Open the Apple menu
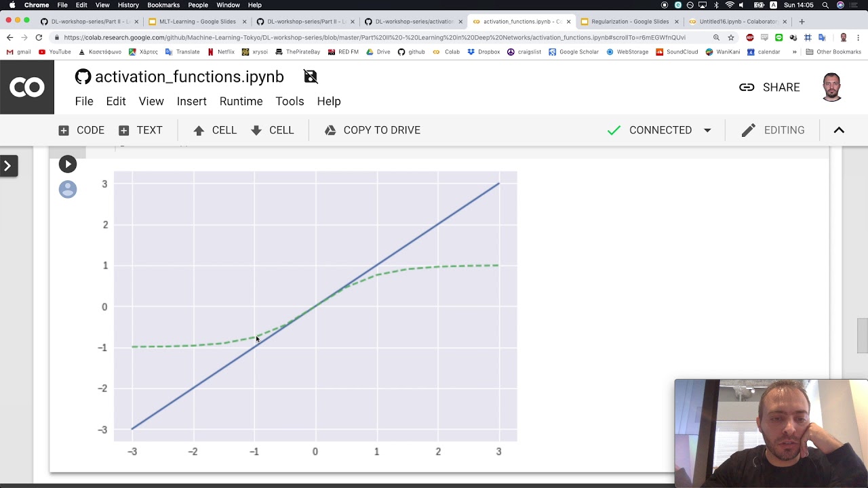 pyautogui.click(x=12, y=5)
